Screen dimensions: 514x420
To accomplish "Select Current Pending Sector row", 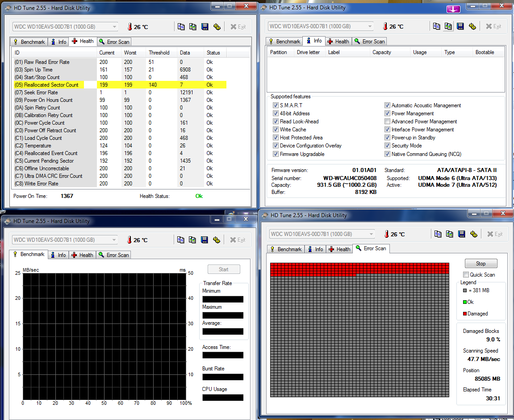I will 120,161.
